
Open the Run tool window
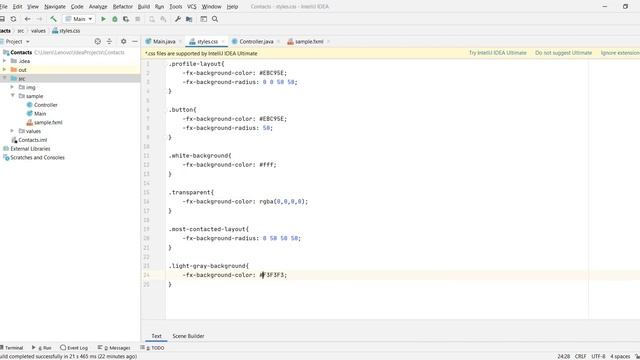(42, 348)
